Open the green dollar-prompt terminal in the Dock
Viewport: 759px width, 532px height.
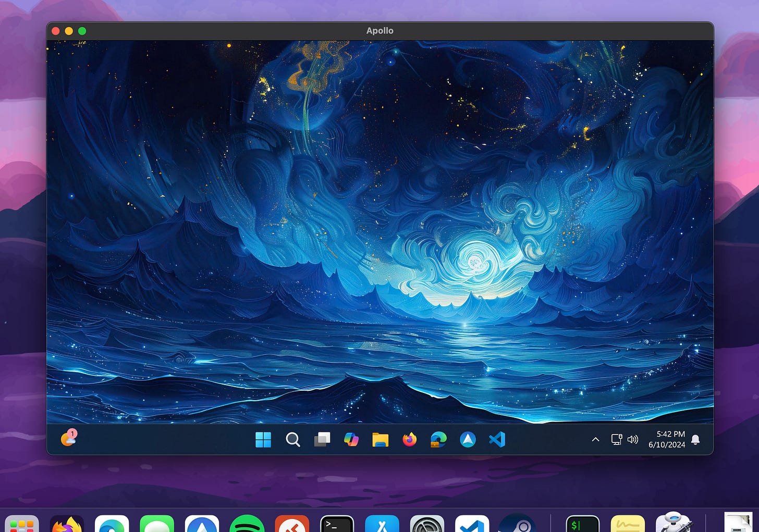583,524
